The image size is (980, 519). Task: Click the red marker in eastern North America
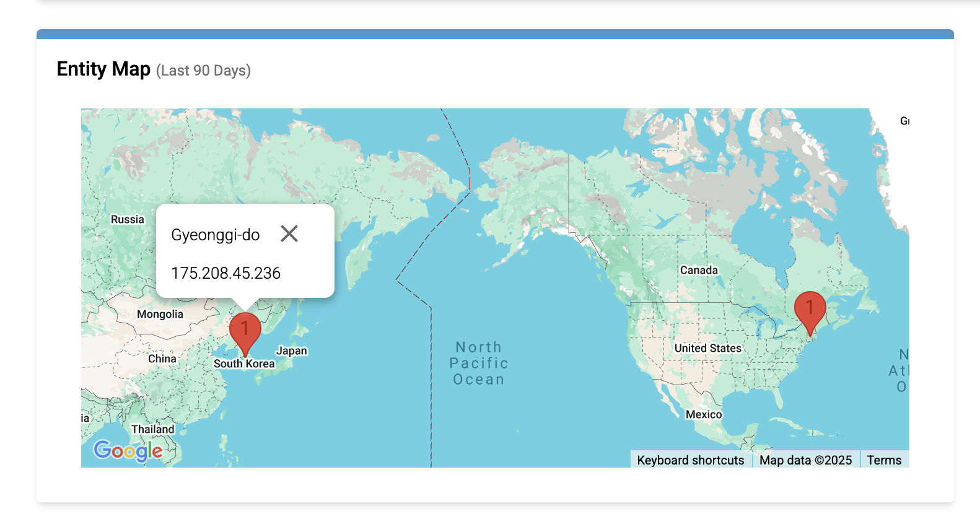[810, 309]
